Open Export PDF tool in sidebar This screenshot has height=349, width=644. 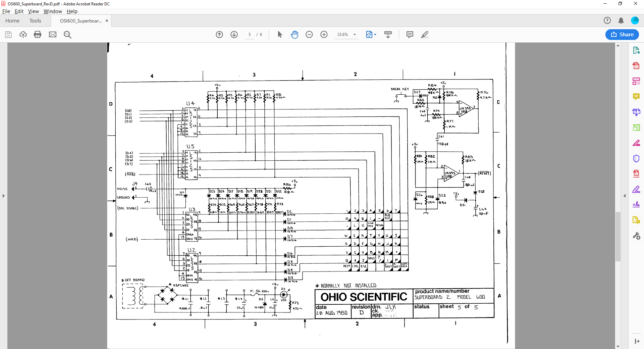pyautogui.click(x=636, y=50)
